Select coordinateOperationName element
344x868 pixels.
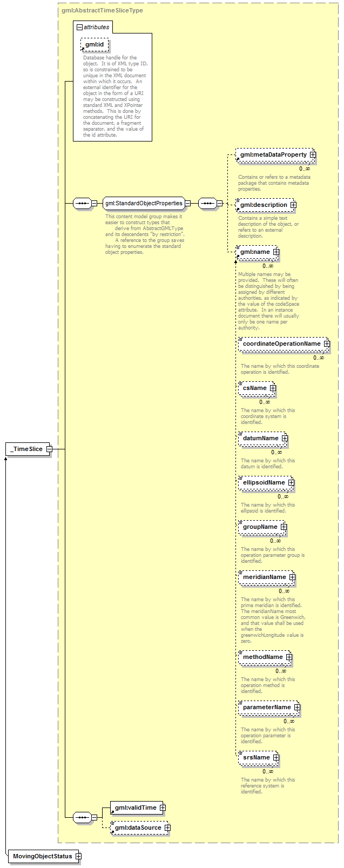[282, 344]
